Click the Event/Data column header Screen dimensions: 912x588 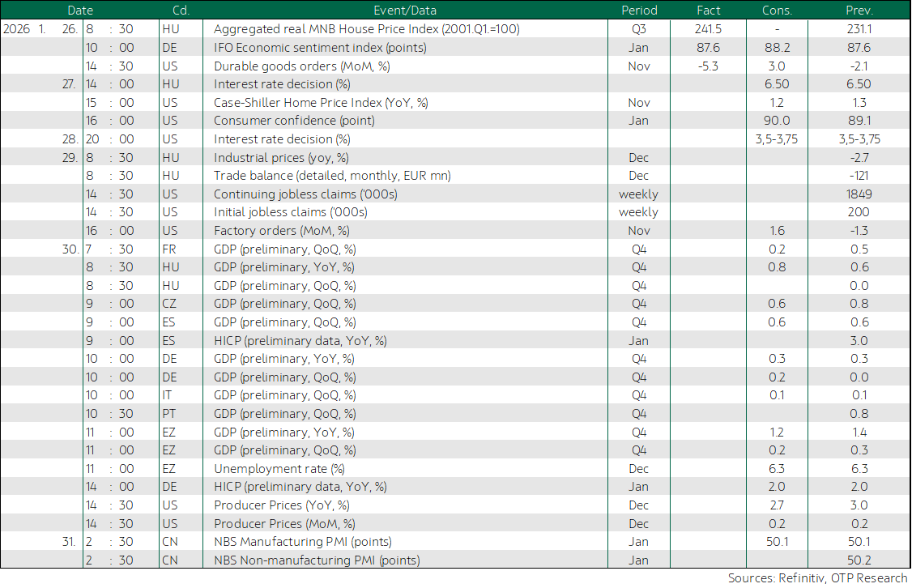405,10
